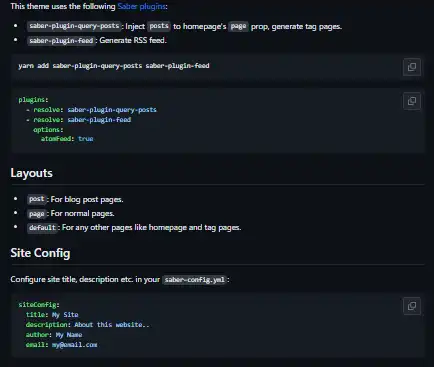Click the email: my@email.com line
Screen dimensions: 434x367
coord(61,345)
